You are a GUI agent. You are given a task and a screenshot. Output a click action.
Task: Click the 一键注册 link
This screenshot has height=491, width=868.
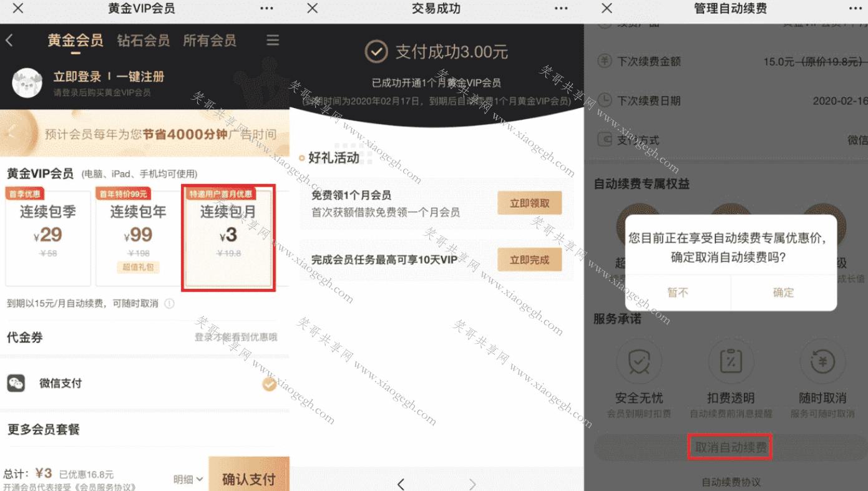[140, 77]
